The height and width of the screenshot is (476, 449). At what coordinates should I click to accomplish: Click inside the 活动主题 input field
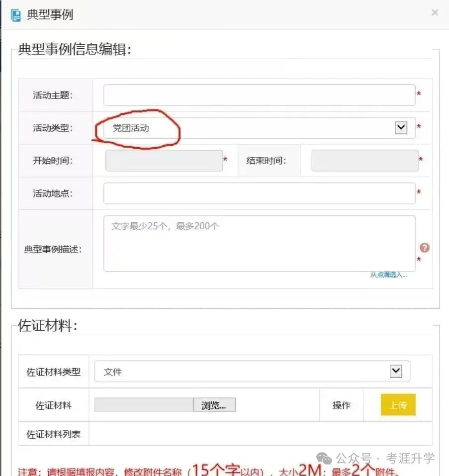pos(259,95)
